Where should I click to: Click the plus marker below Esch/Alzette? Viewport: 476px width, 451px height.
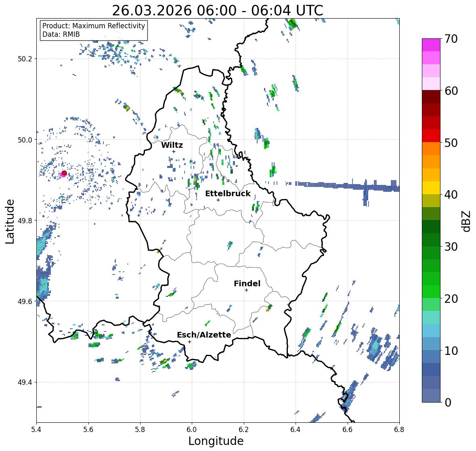[189, 342]
